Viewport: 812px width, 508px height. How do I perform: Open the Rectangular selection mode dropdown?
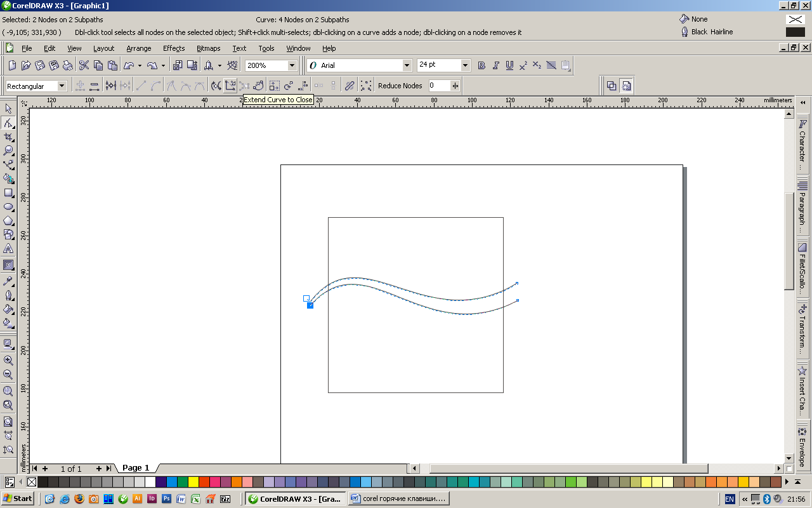tap(62, 86)
